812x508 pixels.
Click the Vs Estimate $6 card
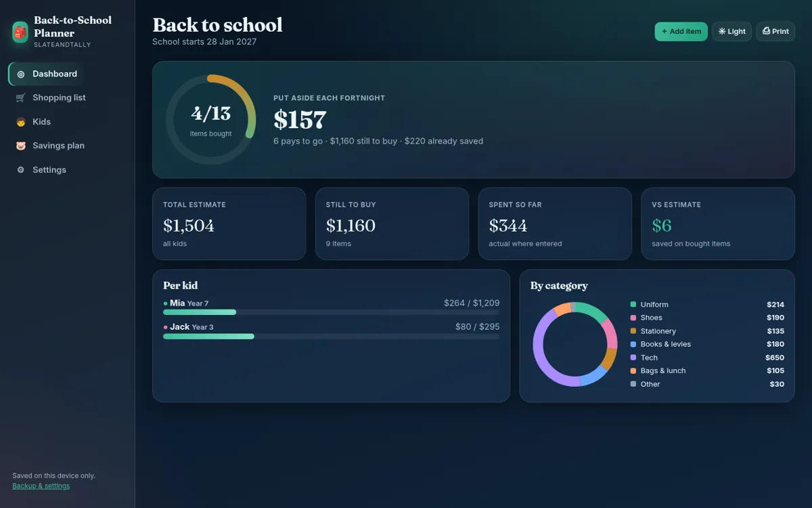point(718,224)
